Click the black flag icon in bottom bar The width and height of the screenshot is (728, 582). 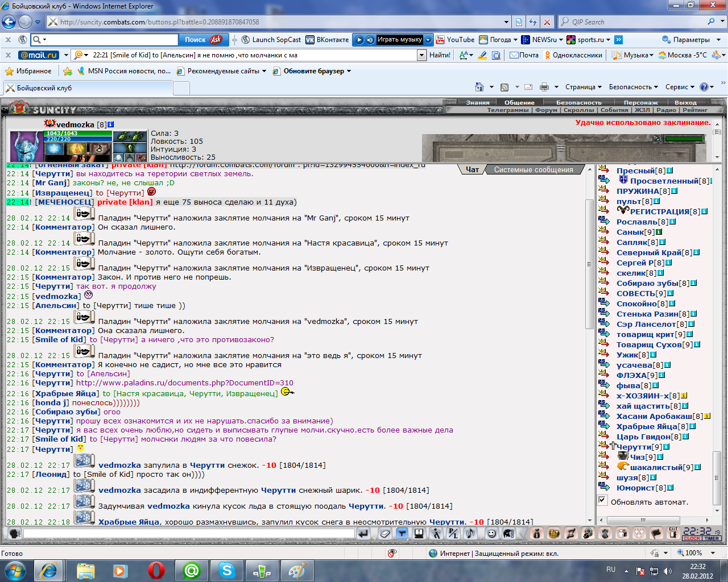656,533
